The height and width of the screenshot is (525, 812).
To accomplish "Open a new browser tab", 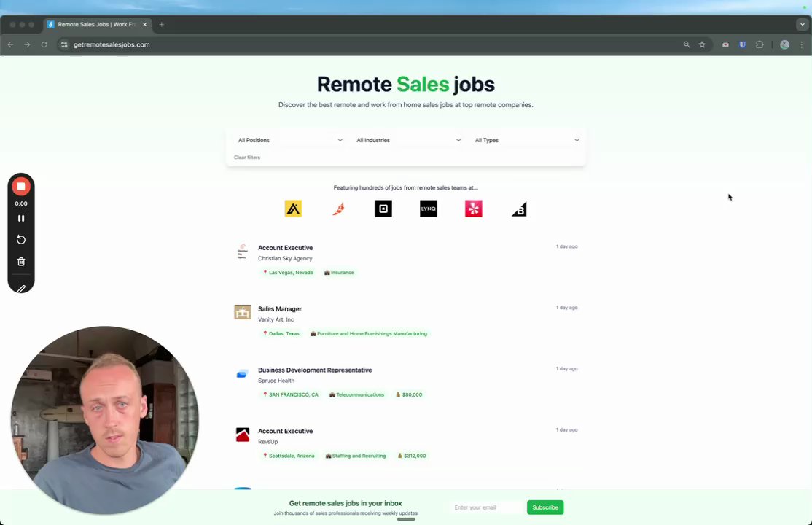I will tap(162, 24).
